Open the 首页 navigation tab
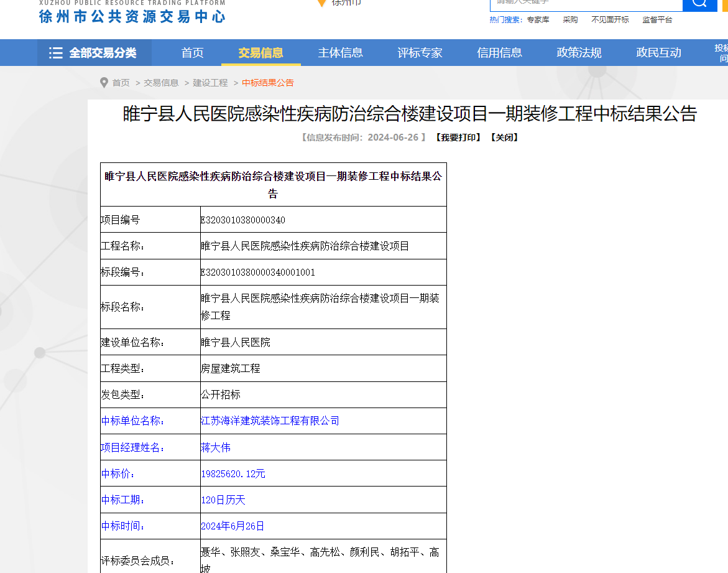 [192, 53]
